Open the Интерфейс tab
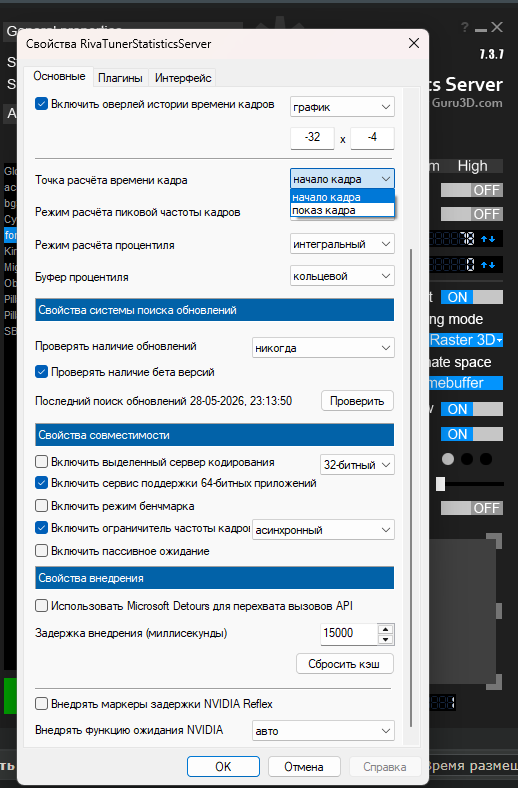518x788 pixels. pyautogui.click(x=183, y=78)
